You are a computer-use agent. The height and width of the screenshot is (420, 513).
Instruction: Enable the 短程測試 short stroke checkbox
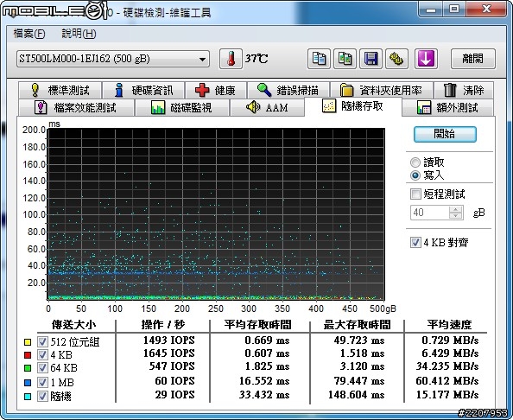(415, 194)
